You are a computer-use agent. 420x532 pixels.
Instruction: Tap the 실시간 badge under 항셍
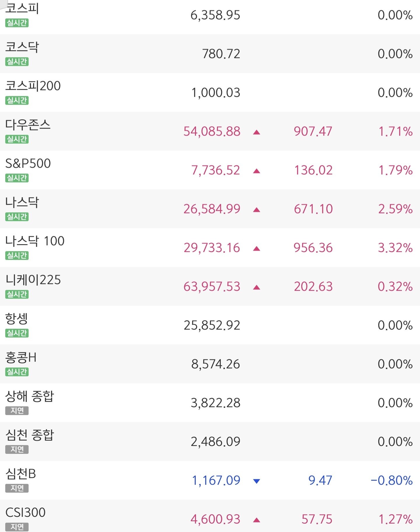pos(17,333)
